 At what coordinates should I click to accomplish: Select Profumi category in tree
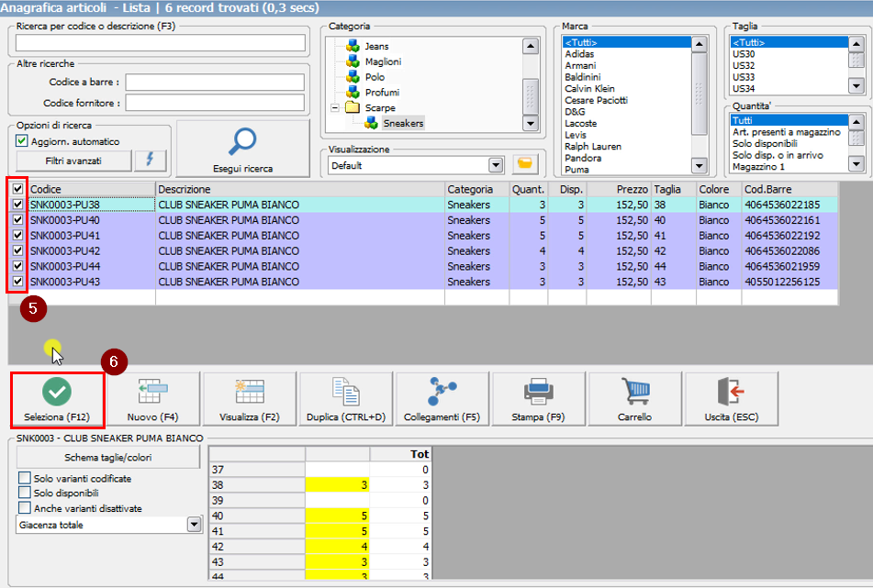tap(382, 93)
